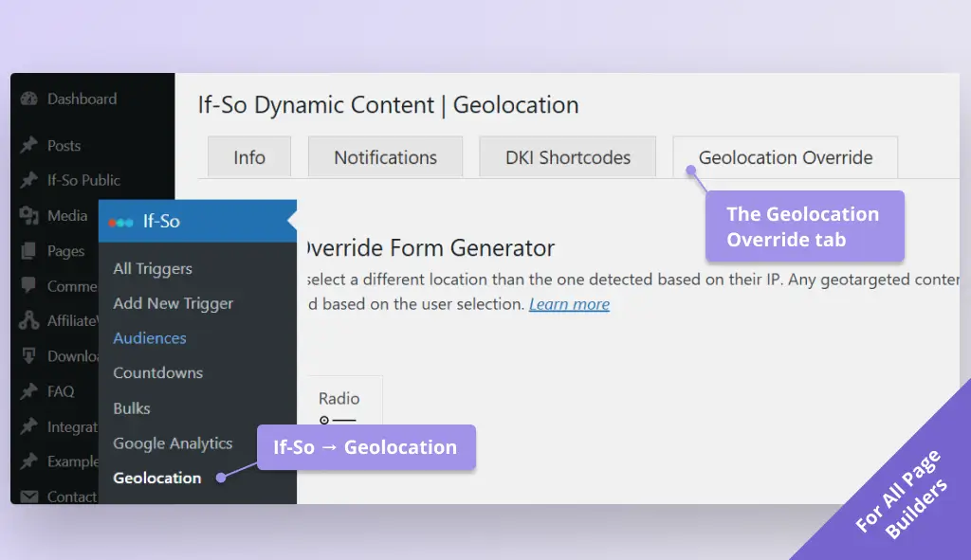Open the Geolocation Override tab
This screenshot has height=560, width=971.
784,157
